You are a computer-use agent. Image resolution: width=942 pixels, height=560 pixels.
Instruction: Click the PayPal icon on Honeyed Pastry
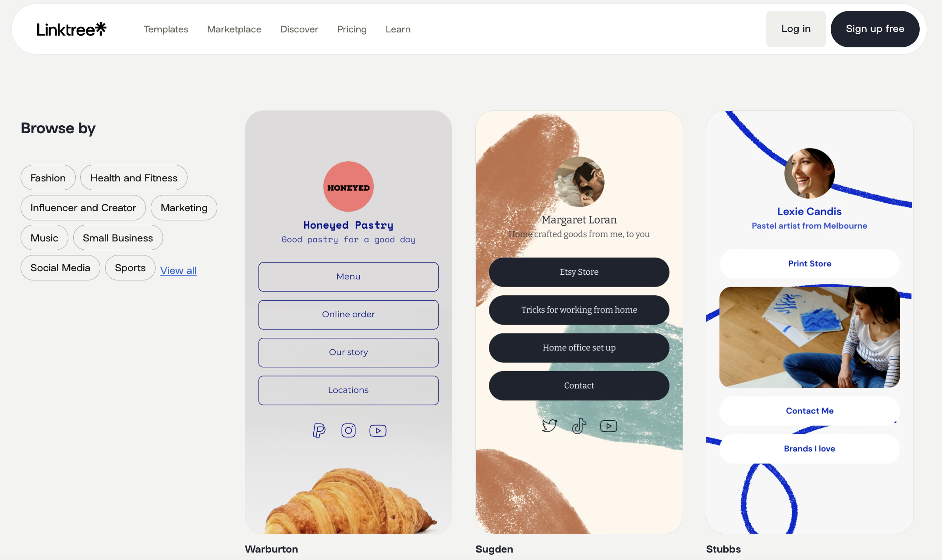[319, 430]
